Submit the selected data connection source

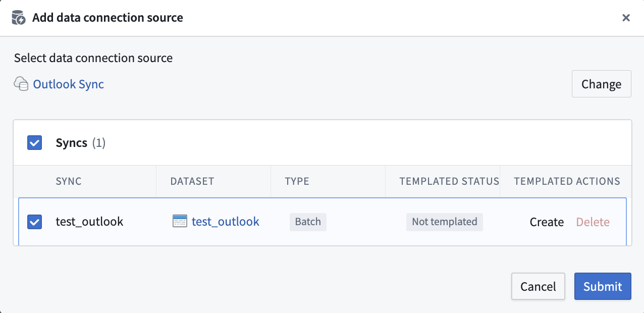point(603,286)
